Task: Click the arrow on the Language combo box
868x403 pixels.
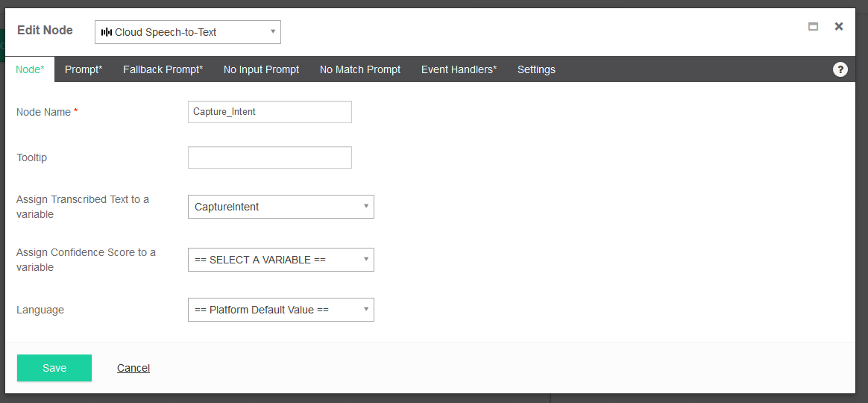Action: point(365,309)
